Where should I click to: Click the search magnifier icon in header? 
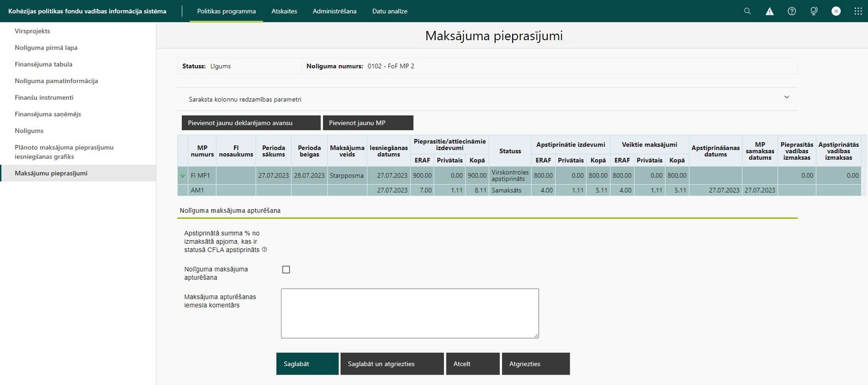tap(747, 11)
